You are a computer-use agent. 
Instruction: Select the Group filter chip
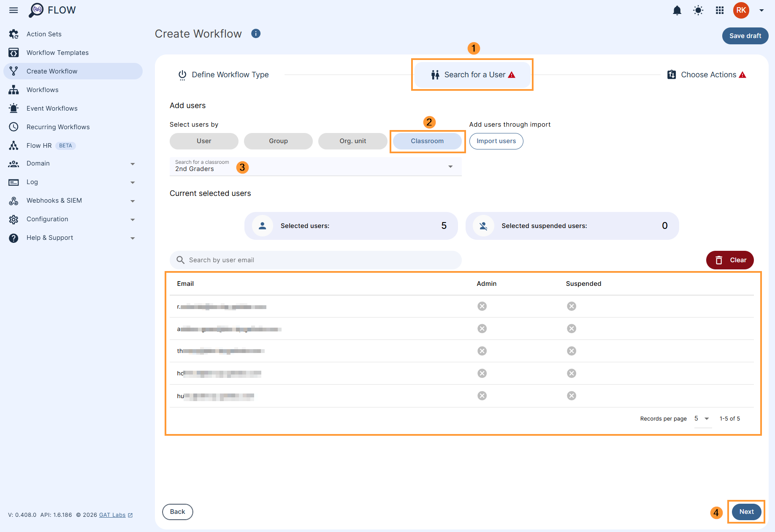point(278,141)
